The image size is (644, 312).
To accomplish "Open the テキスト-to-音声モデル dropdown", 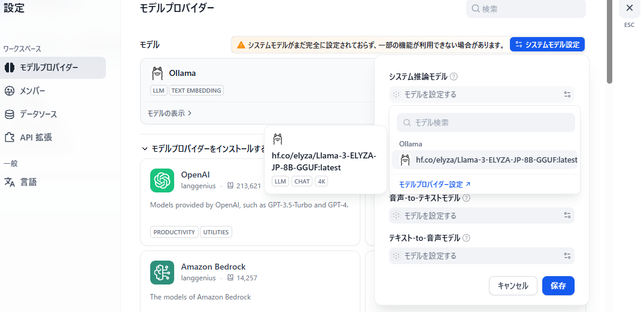I will (482, 256).
